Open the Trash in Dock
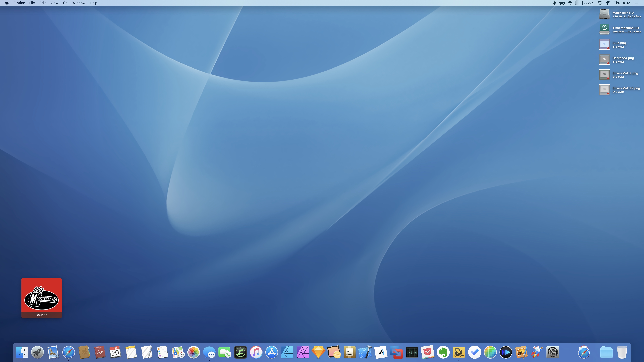The image size is (644, 362). [x=622, y=352]
